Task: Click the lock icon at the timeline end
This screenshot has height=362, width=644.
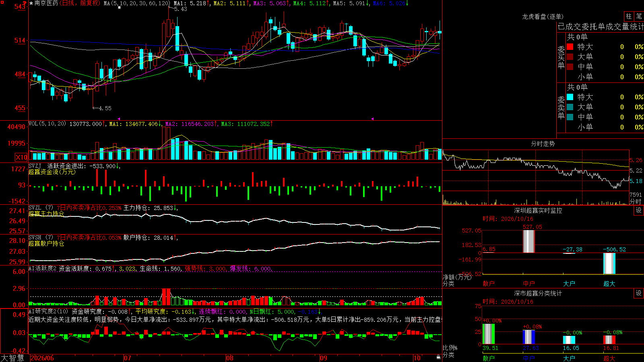Action: coord(439,357)
